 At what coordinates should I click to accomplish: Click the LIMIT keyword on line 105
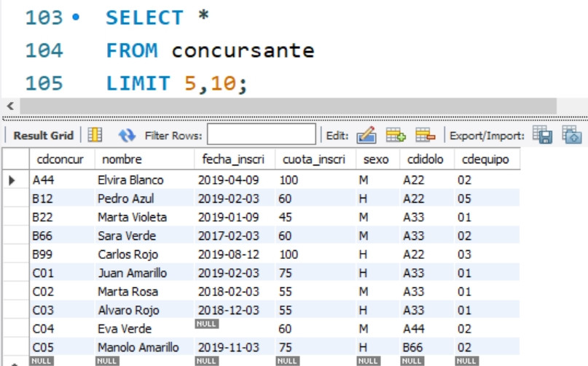coord(138,83)
